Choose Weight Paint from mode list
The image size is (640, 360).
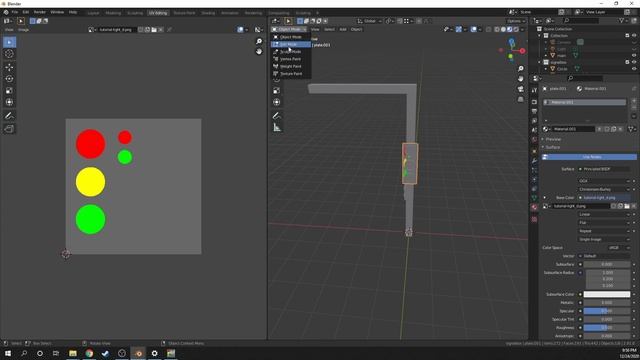291,66
